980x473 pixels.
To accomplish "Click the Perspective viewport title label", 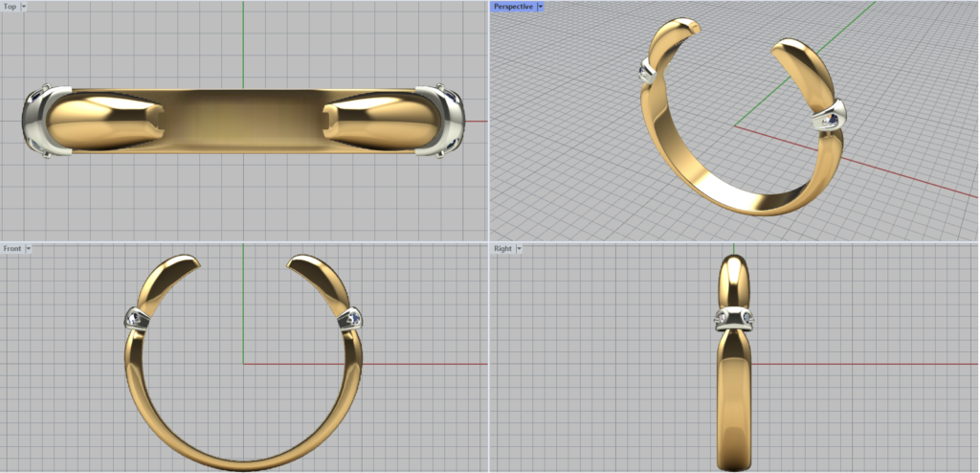I will (x=513, y=7).
